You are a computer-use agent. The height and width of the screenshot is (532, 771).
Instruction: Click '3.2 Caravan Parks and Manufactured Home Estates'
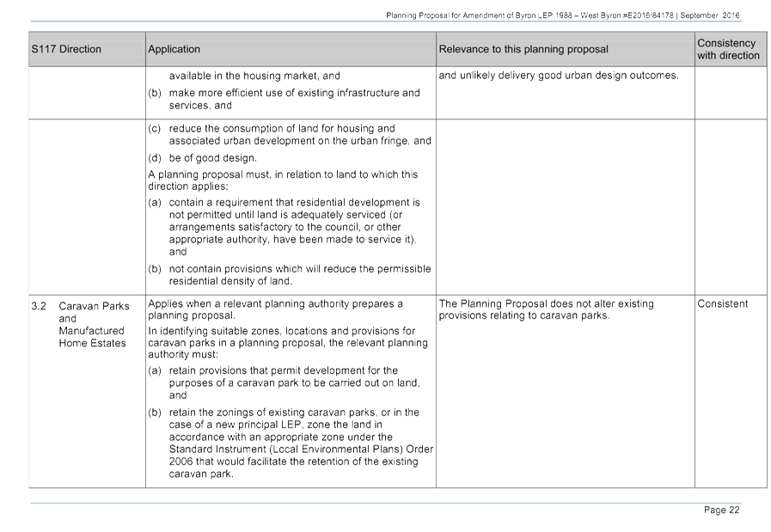click(x=81, y=325)
